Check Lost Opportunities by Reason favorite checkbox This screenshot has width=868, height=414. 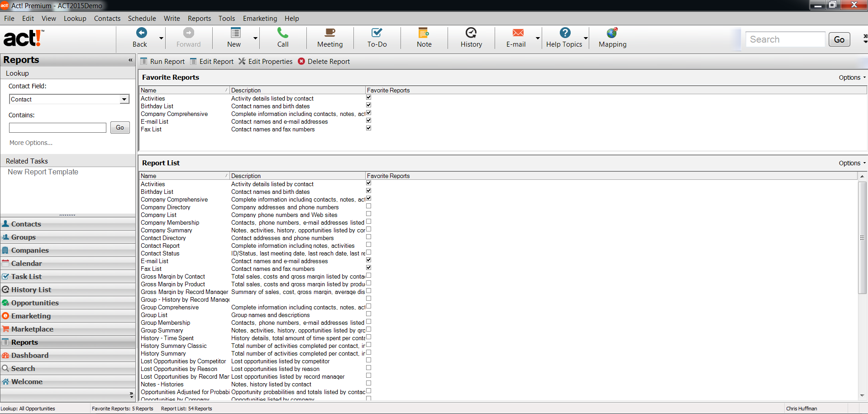(368, 368)
